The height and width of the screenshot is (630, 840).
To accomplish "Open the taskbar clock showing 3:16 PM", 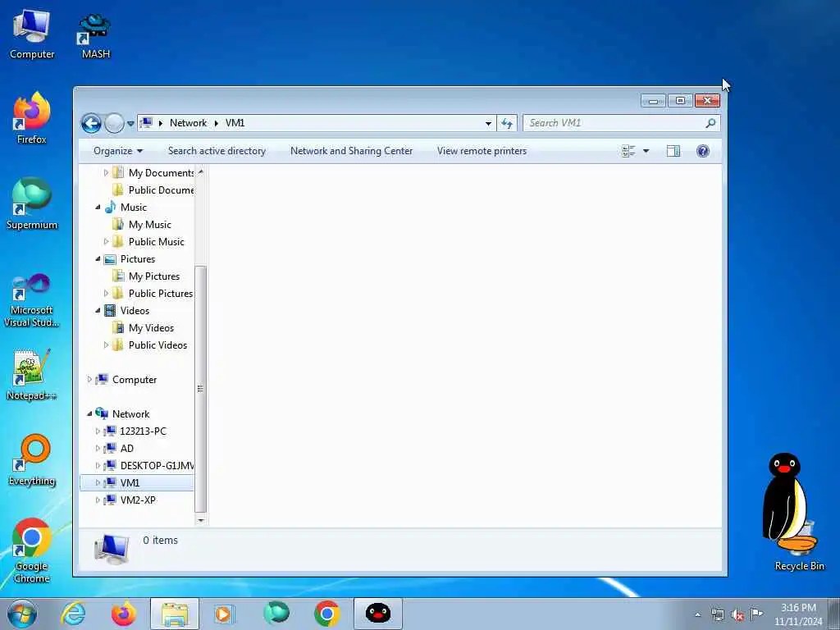I will 798,614.
